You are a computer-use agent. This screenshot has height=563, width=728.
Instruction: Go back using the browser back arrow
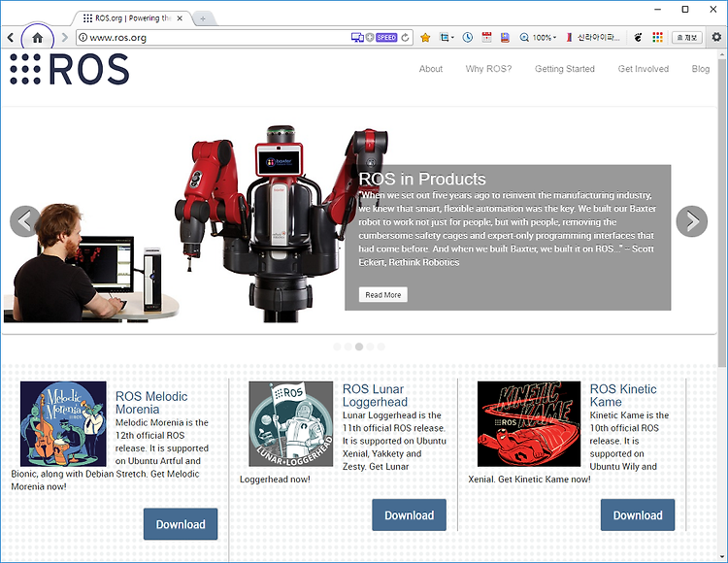point(11,38)
